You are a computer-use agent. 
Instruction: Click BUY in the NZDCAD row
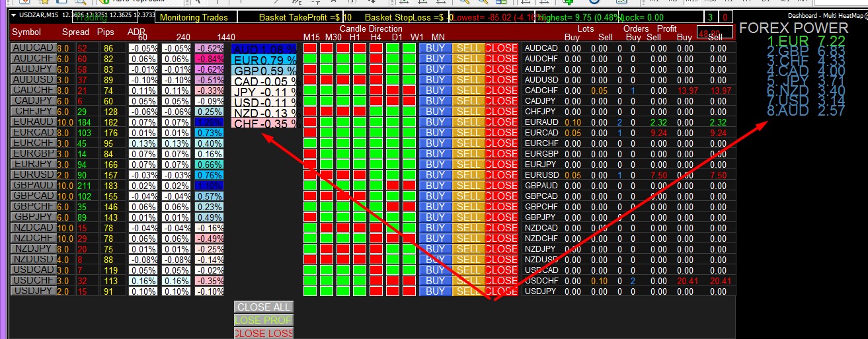435,228
